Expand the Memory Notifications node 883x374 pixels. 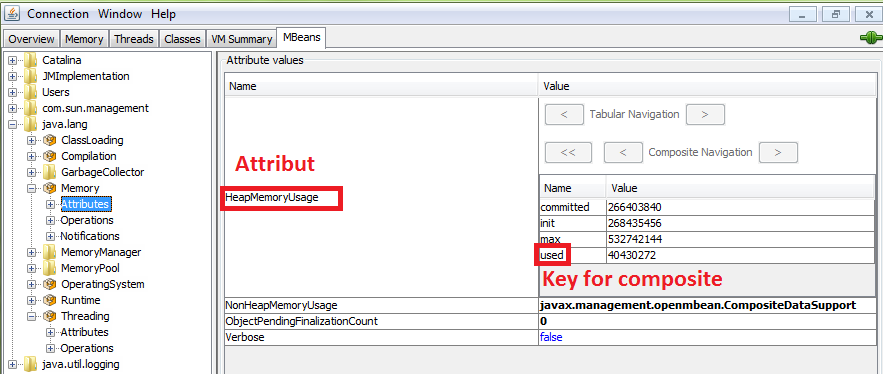pos(51,236)
